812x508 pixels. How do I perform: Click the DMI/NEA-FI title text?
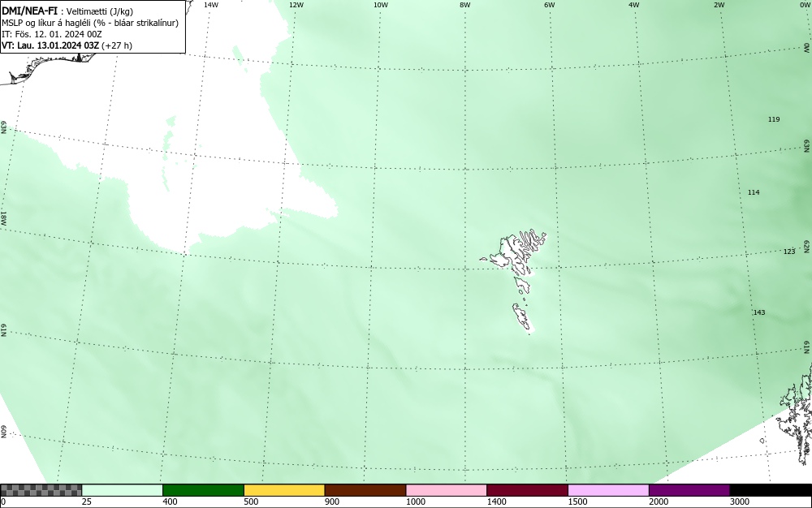click(29, 11)
